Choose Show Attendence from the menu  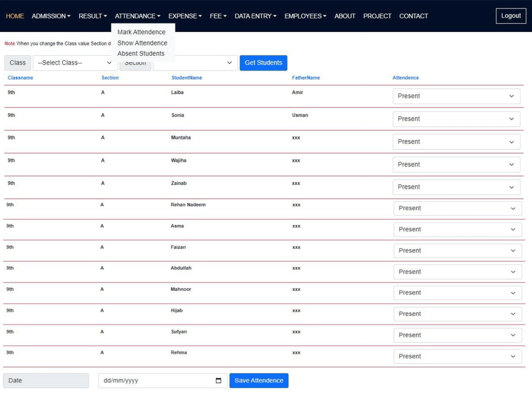click(x=142, y=43)
